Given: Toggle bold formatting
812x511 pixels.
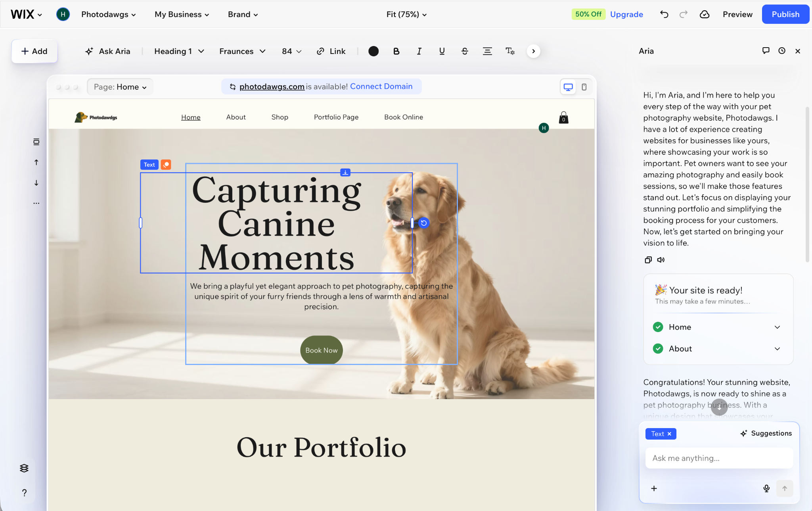Looking at the screenshot, I should (x=396, y=51).
